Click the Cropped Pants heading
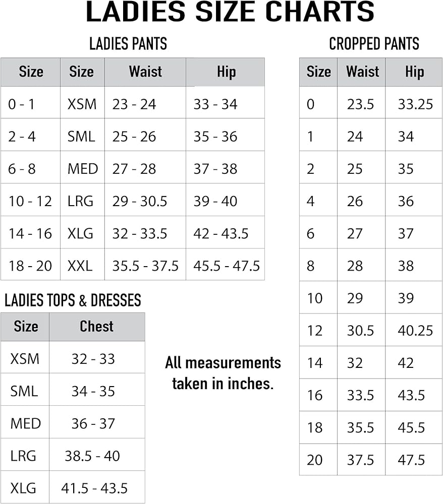The image size is (443, 504). coord(374,44)
